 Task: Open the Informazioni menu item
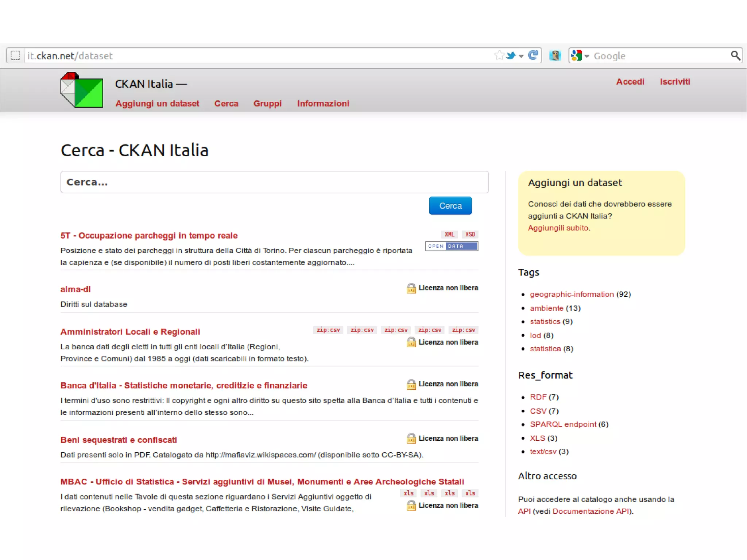[323, 104]
